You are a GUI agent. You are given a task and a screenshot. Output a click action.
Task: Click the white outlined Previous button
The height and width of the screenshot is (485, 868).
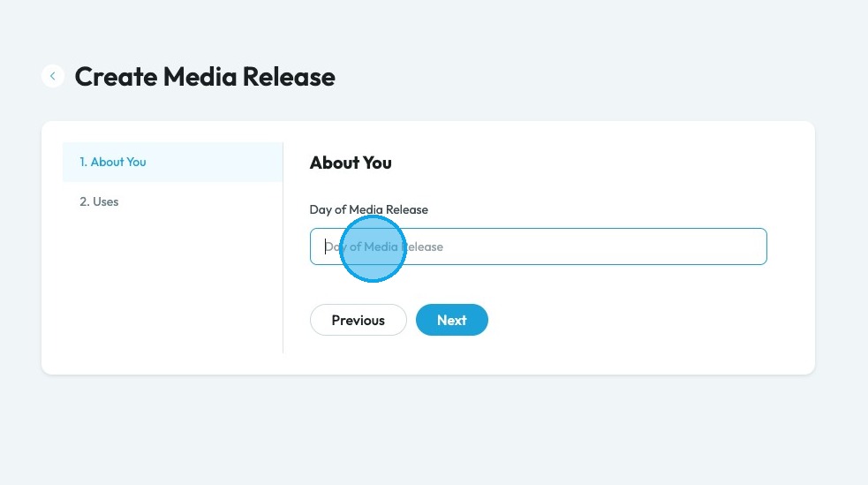click(358, 320)
